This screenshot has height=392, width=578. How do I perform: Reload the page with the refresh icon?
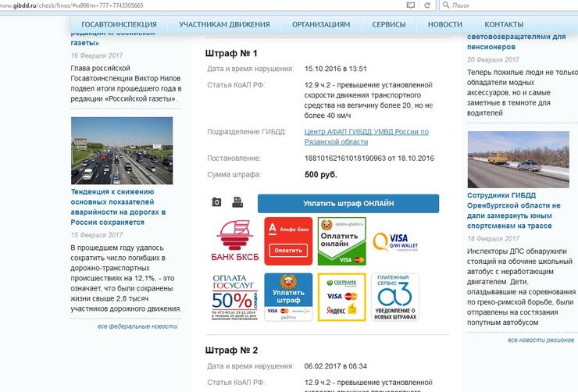pyautogui.click(x=427, y=5)
